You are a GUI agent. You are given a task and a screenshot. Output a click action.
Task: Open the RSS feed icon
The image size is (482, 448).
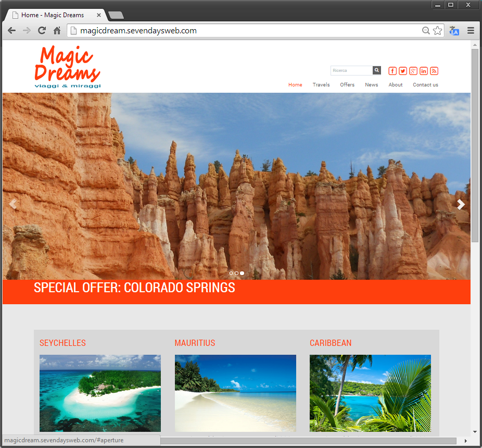tap(434, 71)
